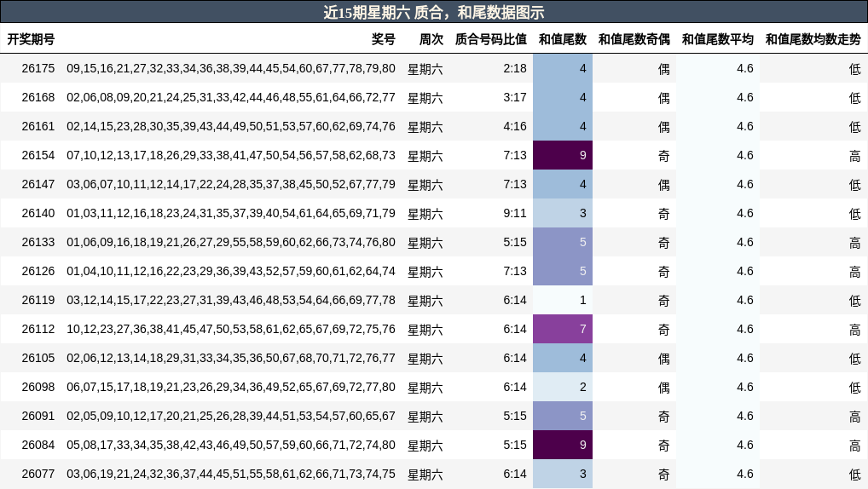The width and height of the screenshot is (868, 489).
Task: Select the 质合号码比值 column header
Action: (x=491, y=39)
